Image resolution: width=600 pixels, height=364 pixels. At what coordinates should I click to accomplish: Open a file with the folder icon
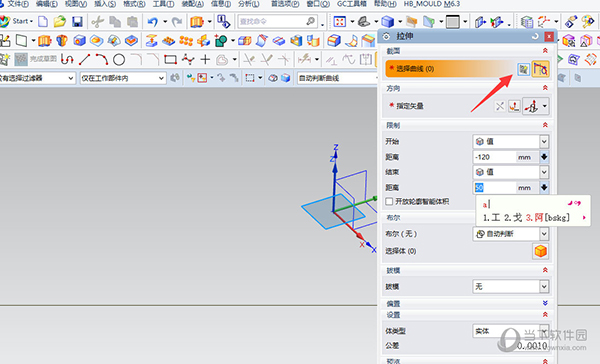pos(60,21)
